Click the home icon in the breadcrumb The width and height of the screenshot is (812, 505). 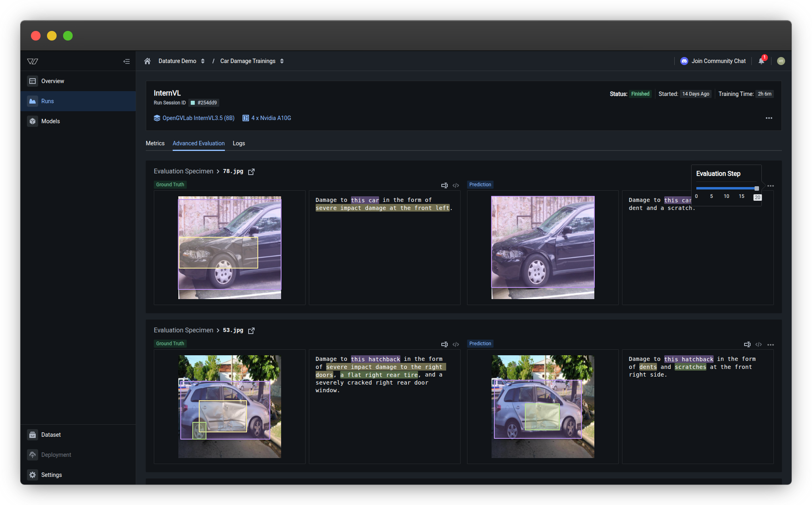click(x=147, y=61)
